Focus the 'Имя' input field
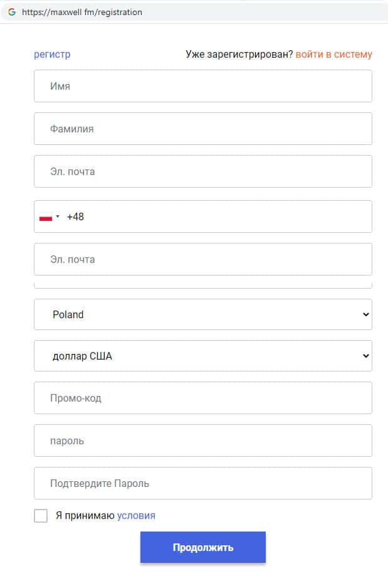The width and height of the screenshot is (388, 588). click(x=202, y=86)
